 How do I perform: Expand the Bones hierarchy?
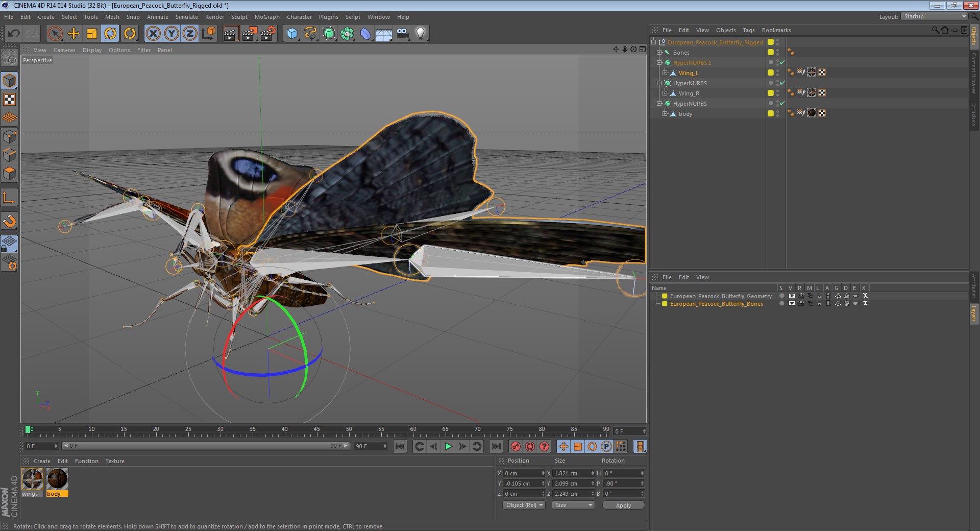[659, 53]
